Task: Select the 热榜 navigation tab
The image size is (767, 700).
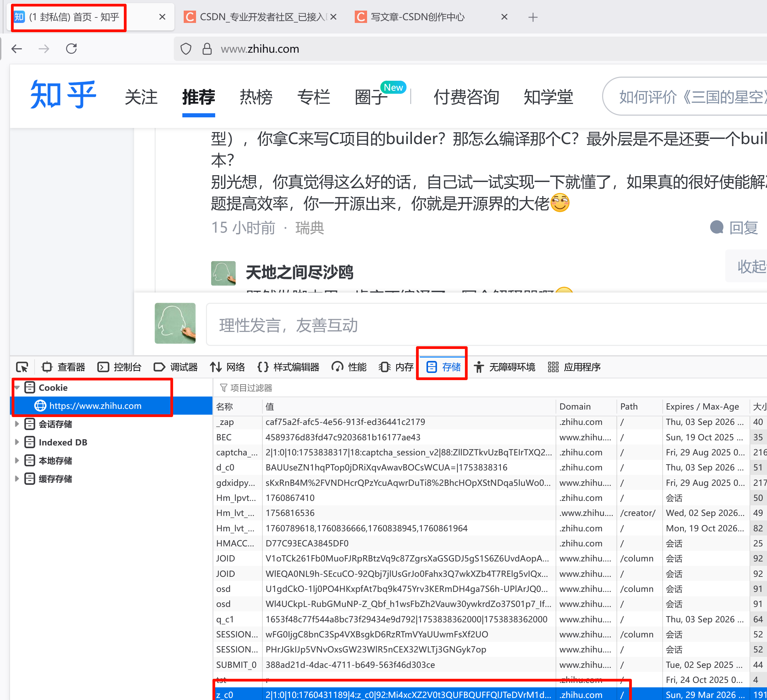Action: click(x=256, y=97)
